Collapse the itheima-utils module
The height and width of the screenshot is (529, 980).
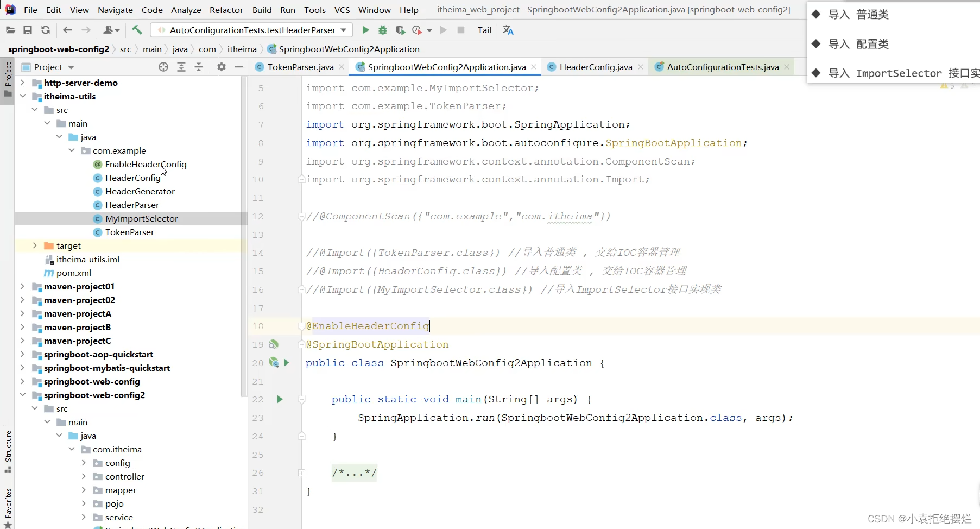22,96
